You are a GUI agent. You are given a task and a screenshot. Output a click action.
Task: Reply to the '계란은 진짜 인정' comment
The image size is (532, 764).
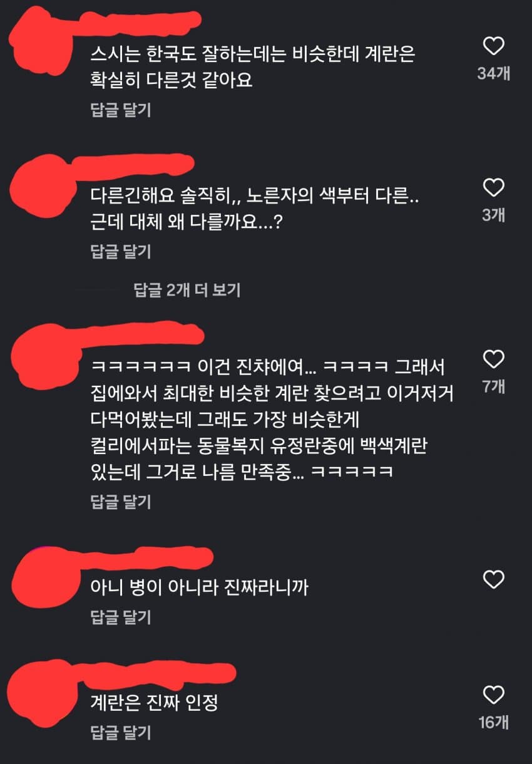click(121, 732)
